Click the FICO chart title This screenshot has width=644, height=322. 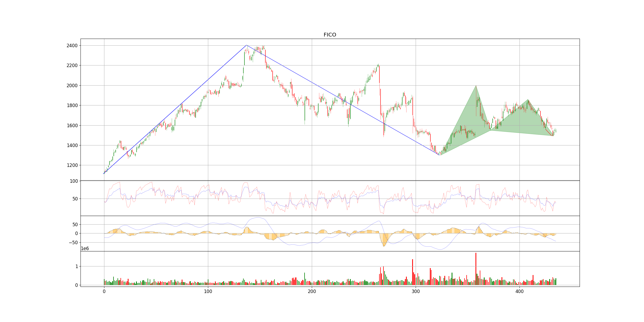(330, 35)
